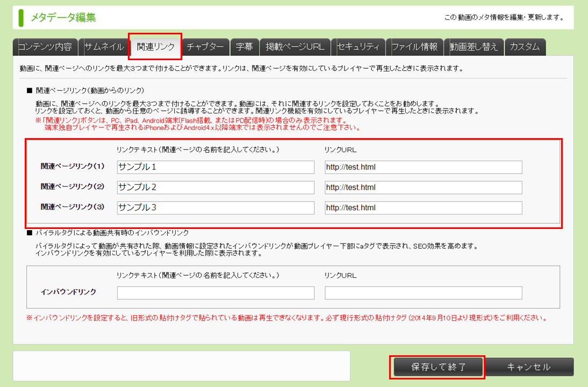
Task: Open the 字幕 tab
Action: tap(245, 47)
